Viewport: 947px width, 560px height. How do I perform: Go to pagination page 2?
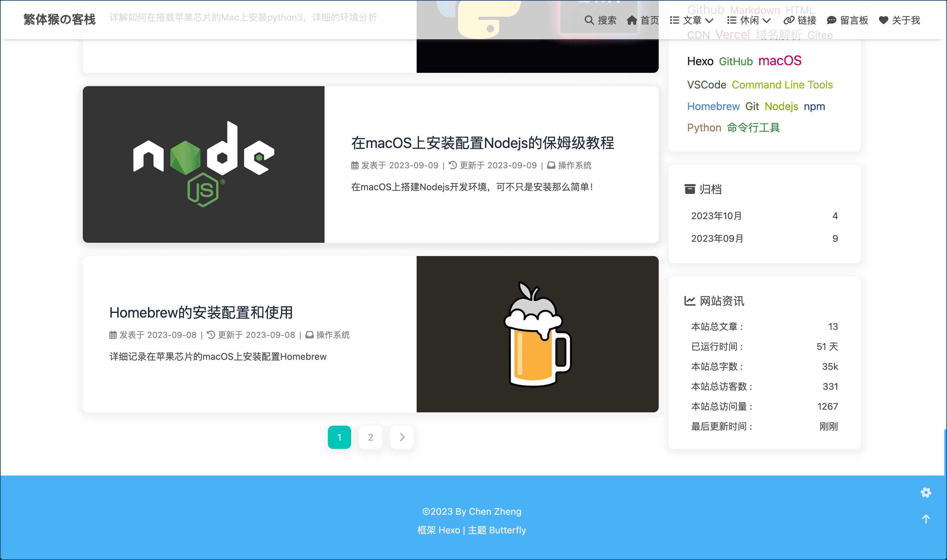tap(370, 437)
